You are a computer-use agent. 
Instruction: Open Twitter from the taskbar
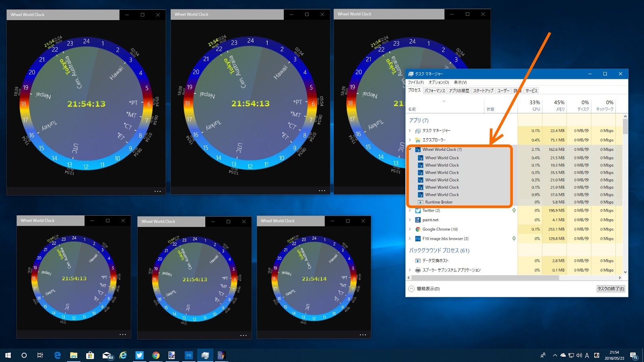pos(139,355)
